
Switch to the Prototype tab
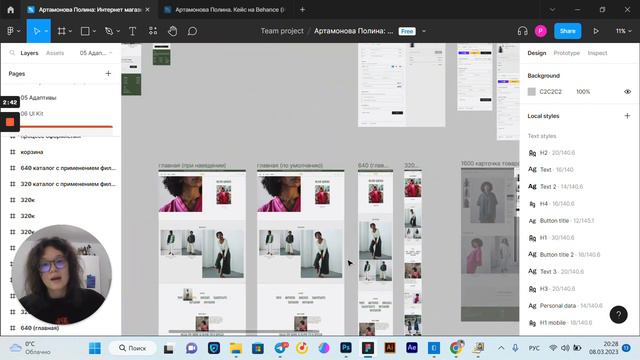(567, 53)
